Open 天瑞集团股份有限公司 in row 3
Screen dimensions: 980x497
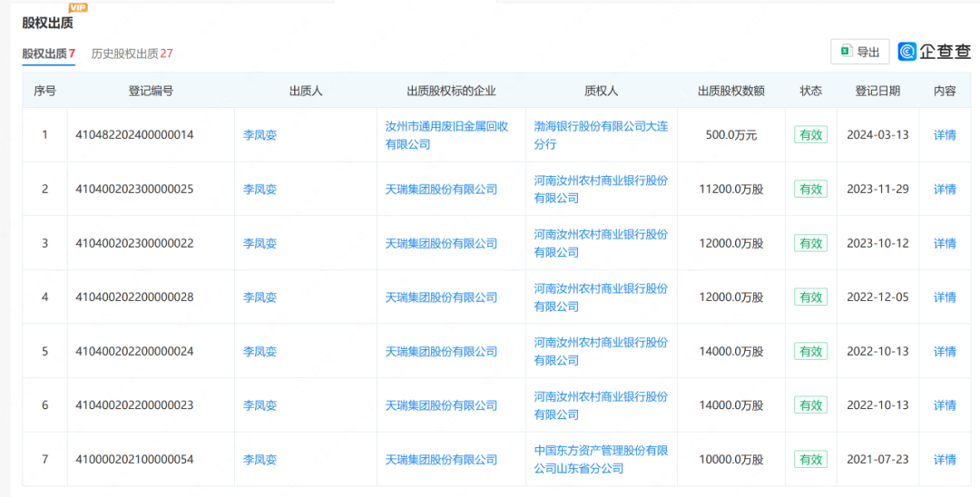coord(441,243)
